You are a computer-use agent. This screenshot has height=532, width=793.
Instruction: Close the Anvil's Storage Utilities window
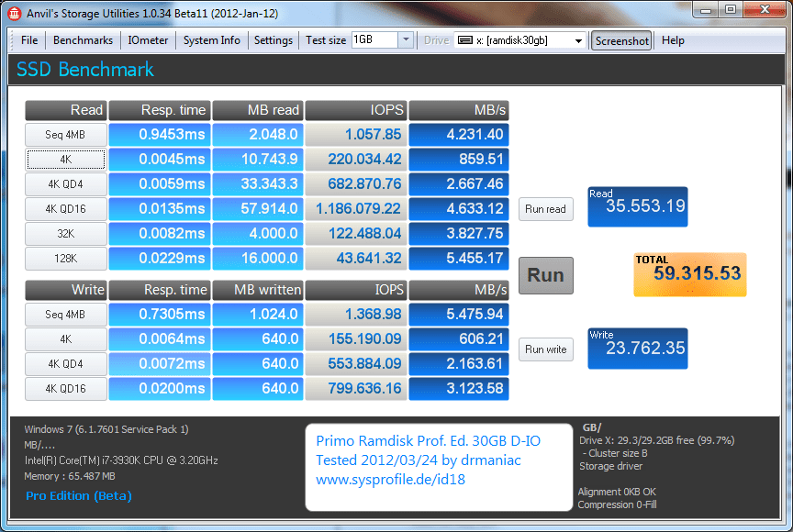click(765, 9)
